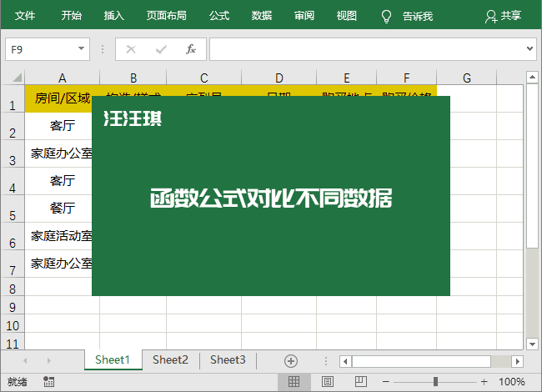
Task: Open the 公式 ribbon tab
Action: 219,16
